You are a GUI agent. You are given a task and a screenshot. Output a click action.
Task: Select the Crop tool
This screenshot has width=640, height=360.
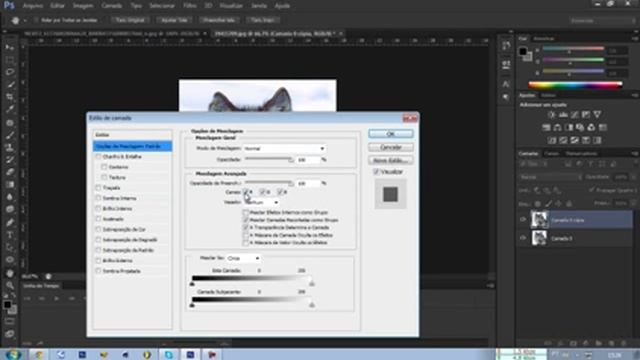[10, 97]
